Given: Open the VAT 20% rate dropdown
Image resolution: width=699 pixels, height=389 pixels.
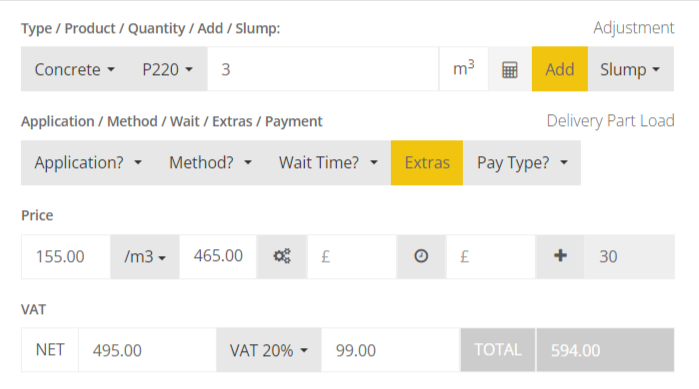Looking at the screenshot, I should tap(269, 350).
